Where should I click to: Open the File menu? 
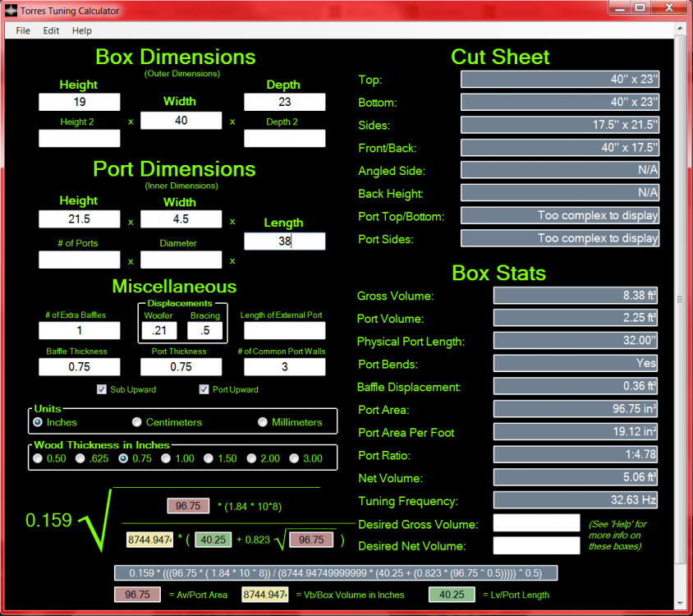[x=23, y=30]
